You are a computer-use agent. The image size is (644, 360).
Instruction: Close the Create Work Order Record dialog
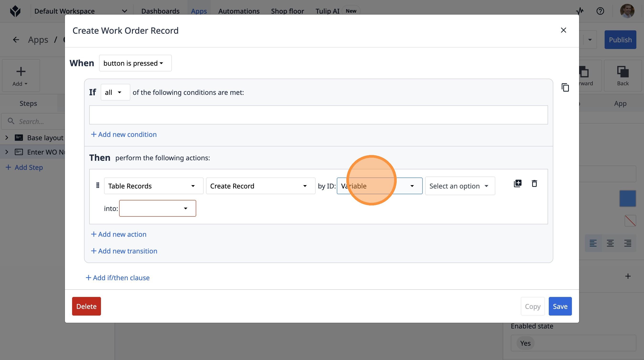pyautogui.click(x=563, y=30)
